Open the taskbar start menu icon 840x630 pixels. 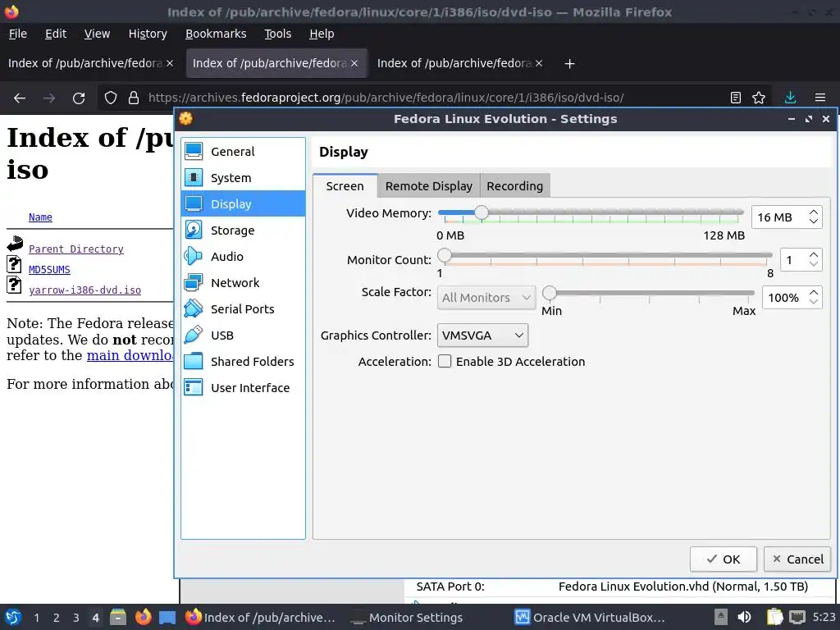[13, 617]
